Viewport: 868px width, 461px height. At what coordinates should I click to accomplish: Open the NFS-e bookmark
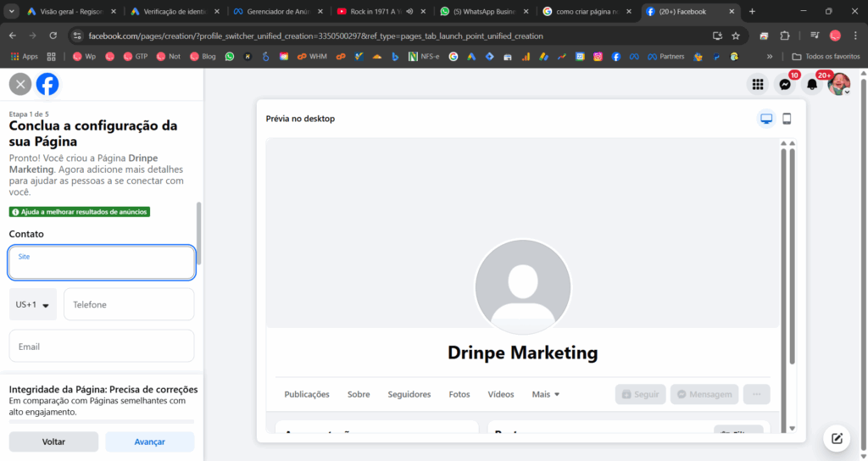(x=424, y=57)
